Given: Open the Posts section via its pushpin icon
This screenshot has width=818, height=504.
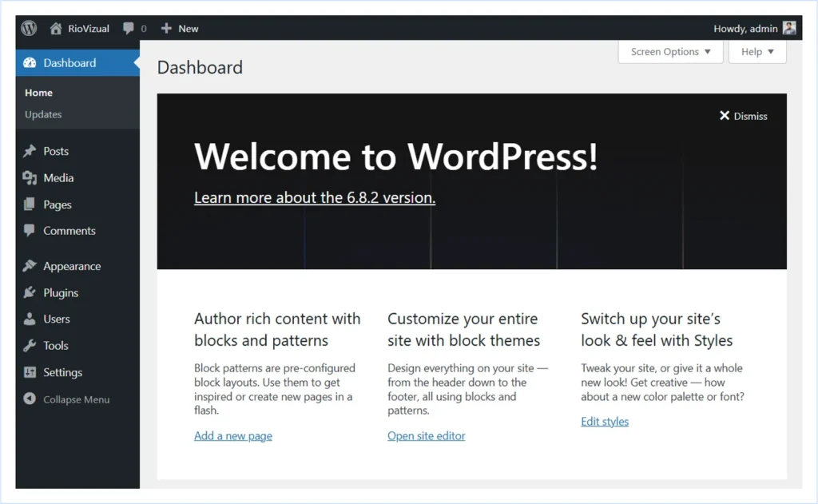Looking at the screenshot, I should (x=30, y=151).
